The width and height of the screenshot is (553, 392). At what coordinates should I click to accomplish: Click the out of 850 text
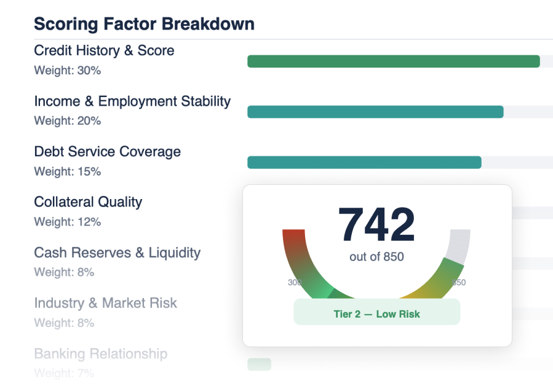(376, 257)
